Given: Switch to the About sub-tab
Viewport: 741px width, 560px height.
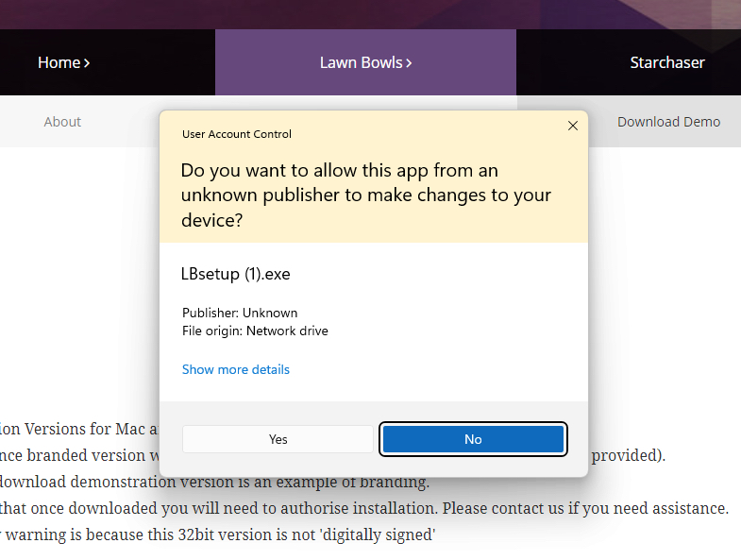Looking at the screenshot, I should click(62, 122).
